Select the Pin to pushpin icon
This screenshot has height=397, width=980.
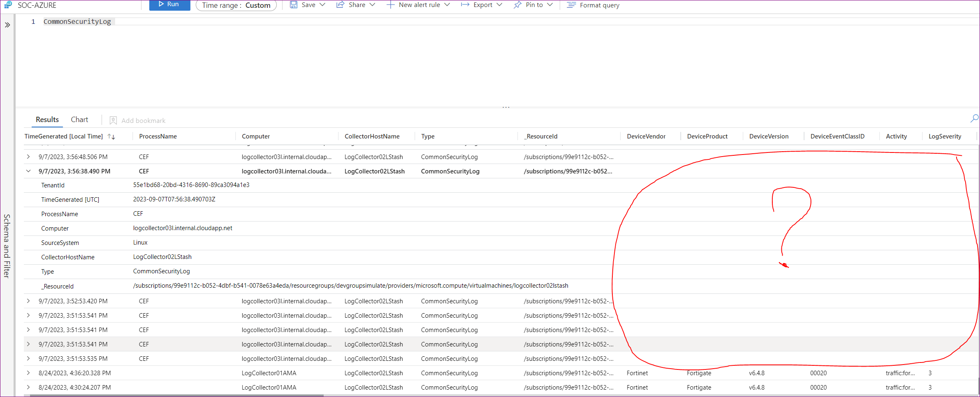click(517, 5)
